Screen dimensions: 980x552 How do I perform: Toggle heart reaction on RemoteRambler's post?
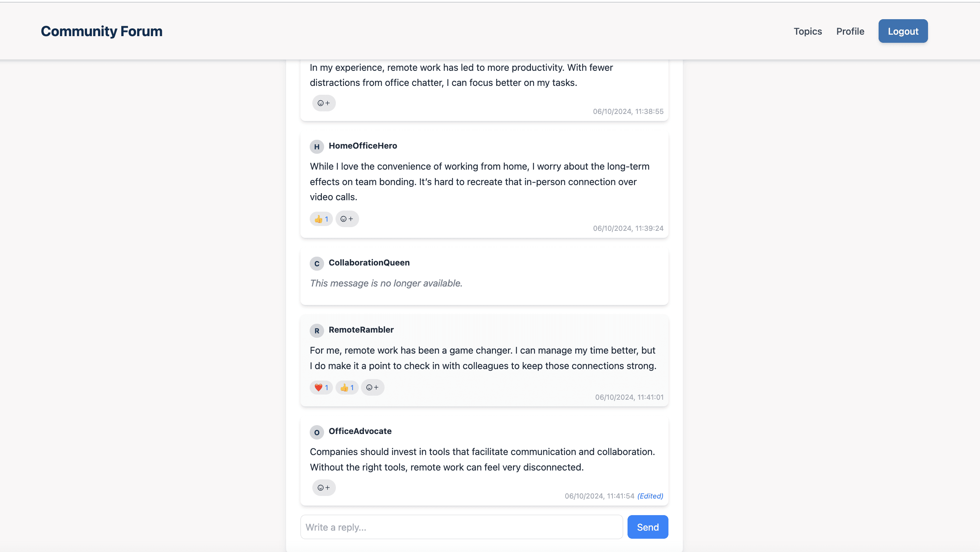(x=321, y=387)
